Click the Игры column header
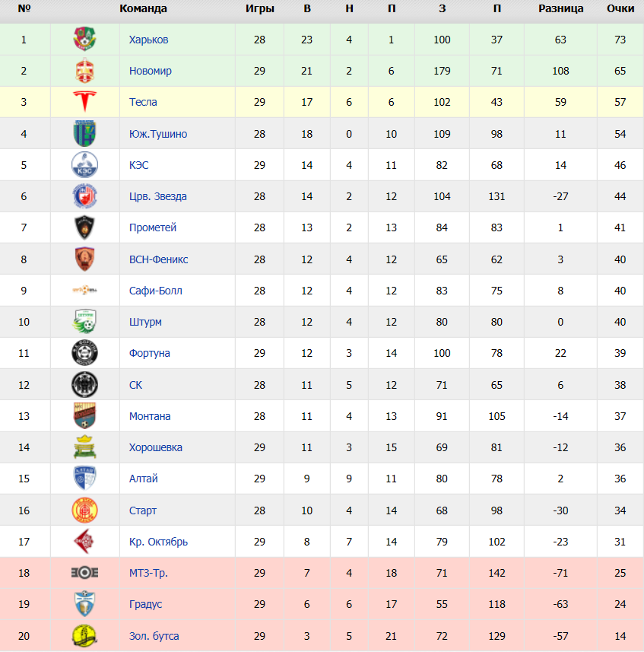644x652 pixels. (260, 8)
